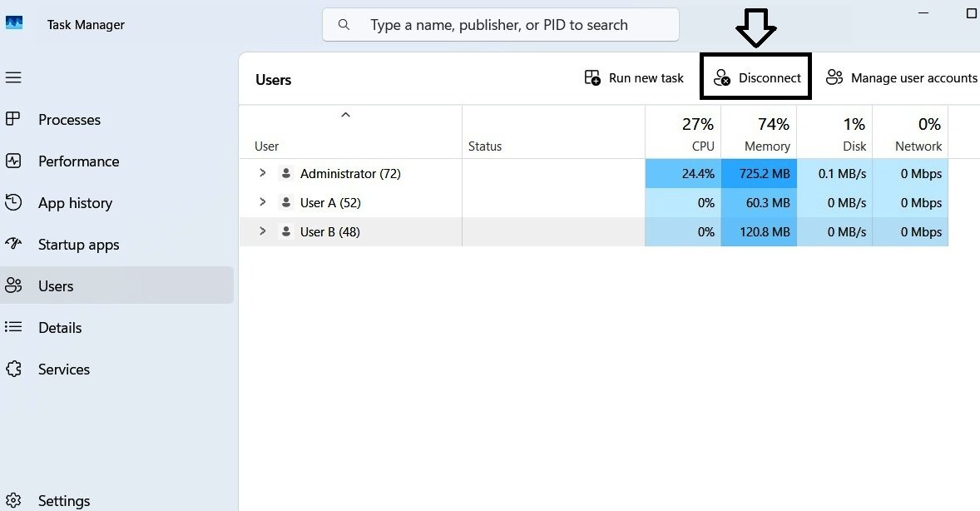Click the Task Manager app icon
The height and width of the screenshot is (511, 980).
[x=14, y=24]
